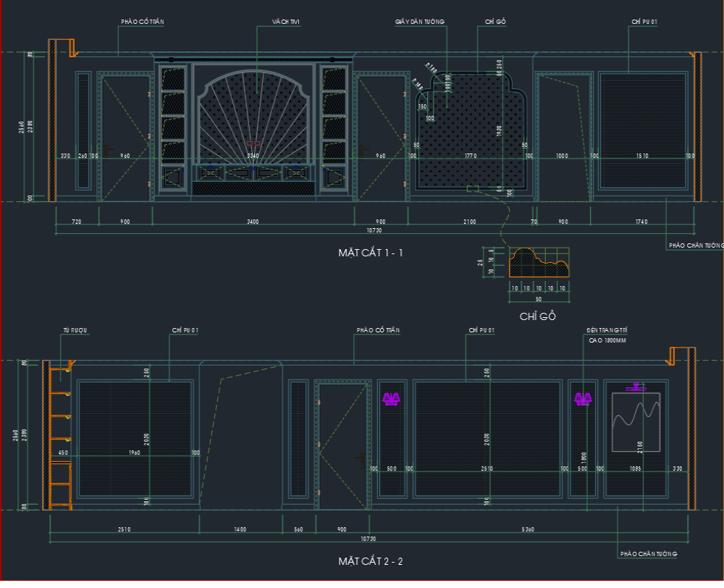
Task: Click the framed wave artwork drawing
Action: pos(636,422)
